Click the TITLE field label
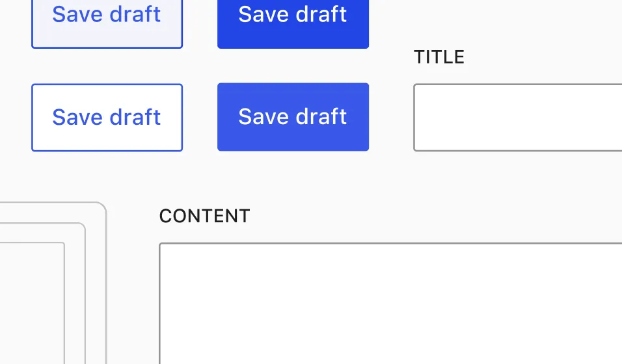This screenshot has width=622, height=364. [x=439, y=57]
